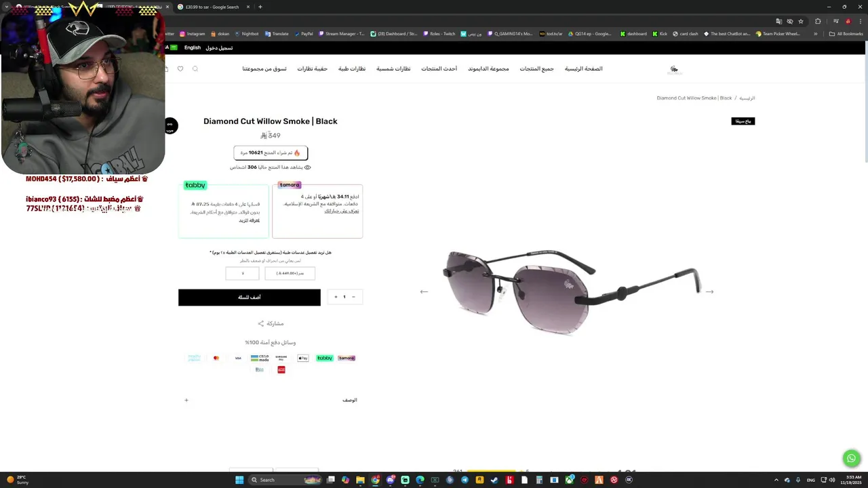Click the مشاركة share label
This screenshot has width=868, height=488.
[275, 323]
